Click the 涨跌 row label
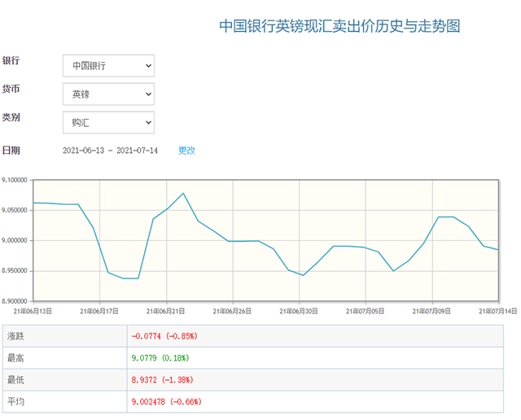 pyautogui.click(x=15, y=336)
